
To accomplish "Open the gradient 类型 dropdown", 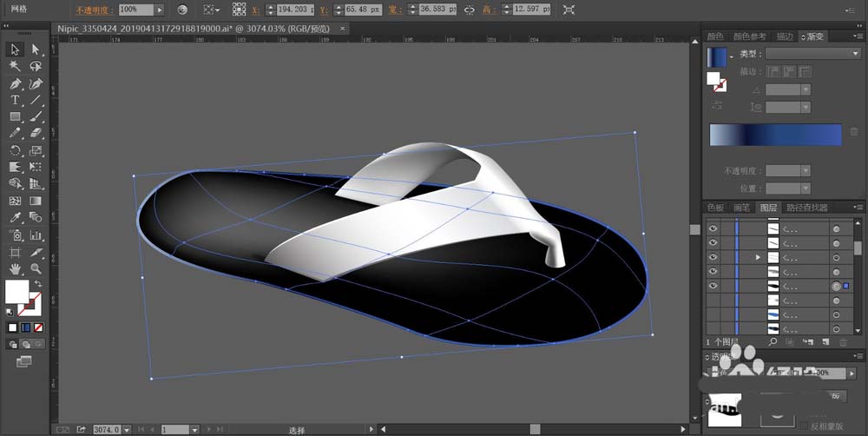I will [x=812, y=54].
